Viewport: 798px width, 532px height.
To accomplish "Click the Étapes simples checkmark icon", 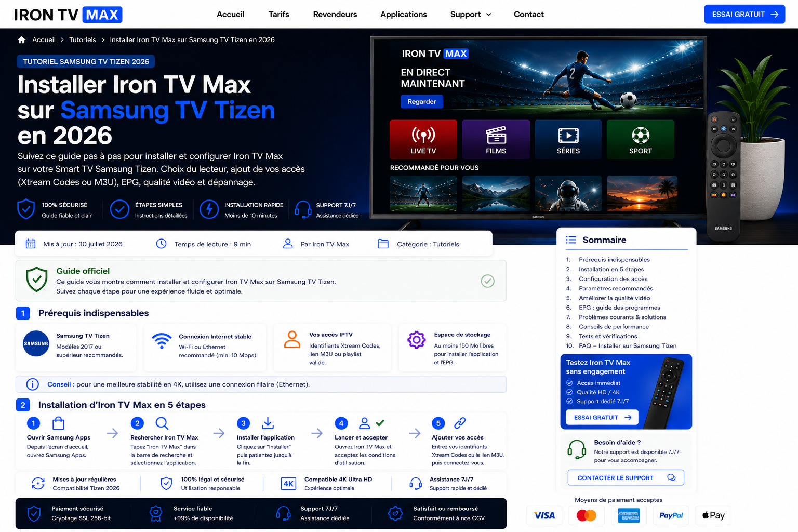I will pyautogui.click(x=119, y=209).
